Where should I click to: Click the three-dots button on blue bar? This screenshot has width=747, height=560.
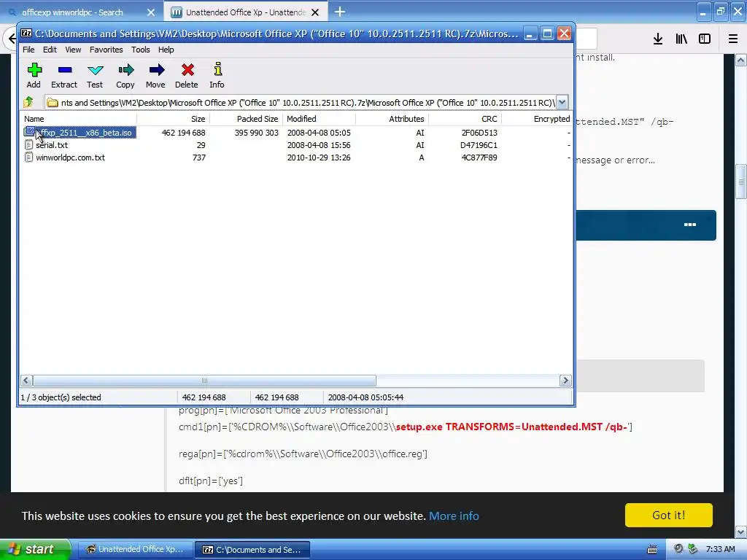[690, 225]
